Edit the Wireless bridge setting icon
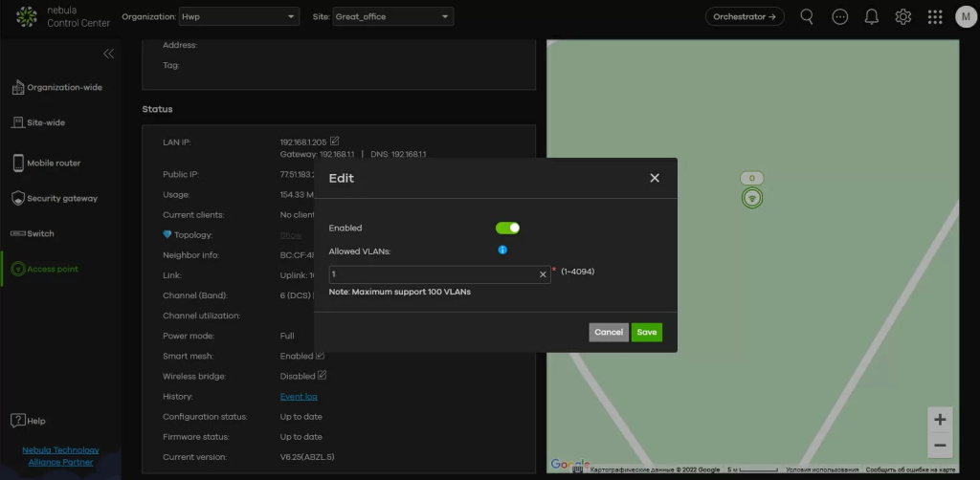 [323, 375]
